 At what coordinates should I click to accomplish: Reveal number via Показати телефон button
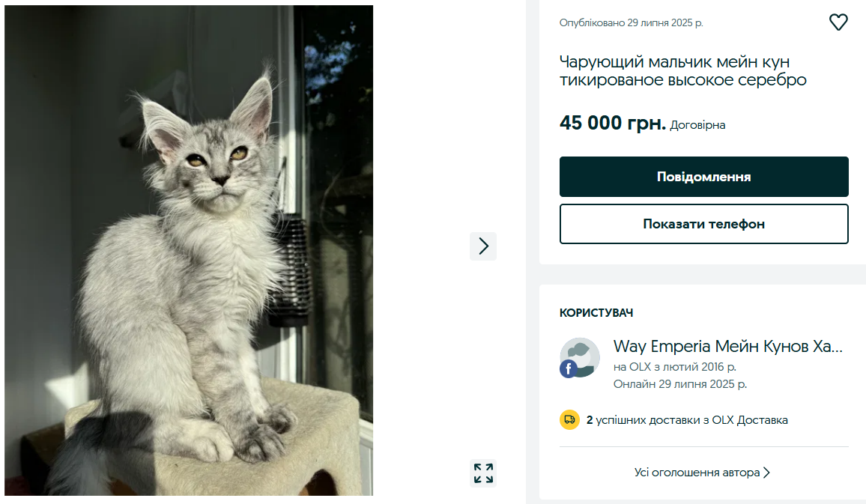click(x=703, y=223)
